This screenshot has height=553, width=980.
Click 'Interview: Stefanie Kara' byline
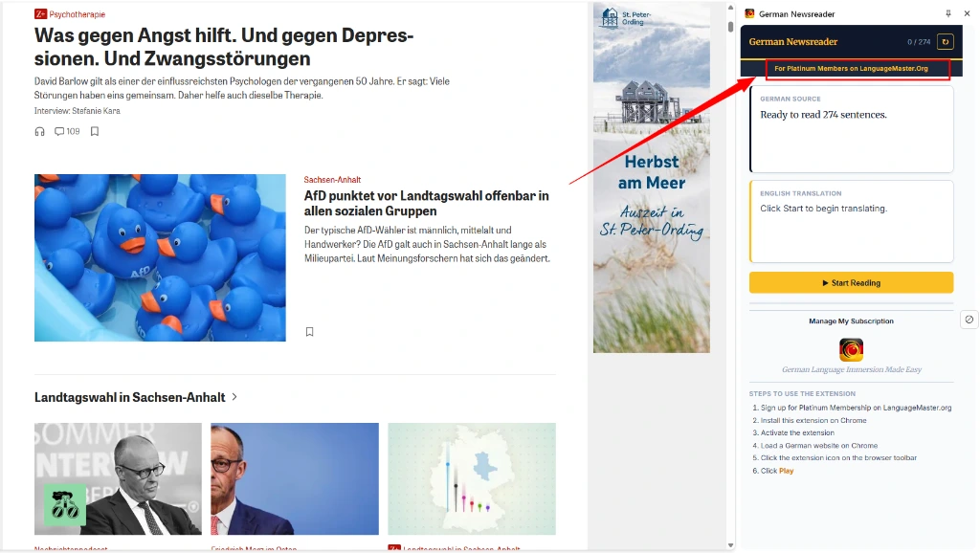(x=77, y=111)
